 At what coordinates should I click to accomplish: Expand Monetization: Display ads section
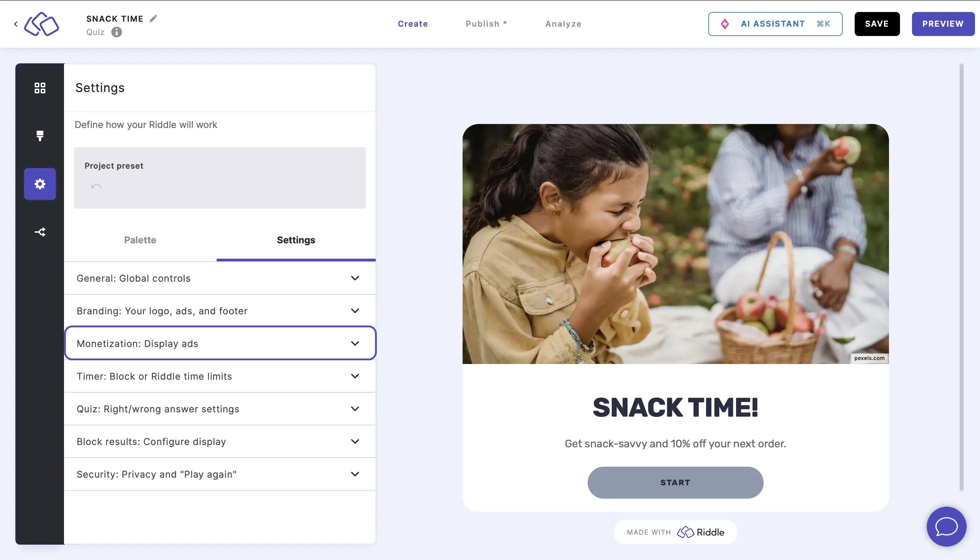[220, 343]
